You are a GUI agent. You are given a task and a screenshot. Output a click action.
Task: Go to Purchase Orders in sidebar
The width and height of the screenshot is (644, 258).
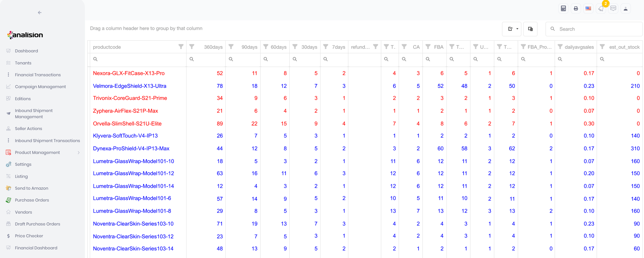click(x=32, y=200)
